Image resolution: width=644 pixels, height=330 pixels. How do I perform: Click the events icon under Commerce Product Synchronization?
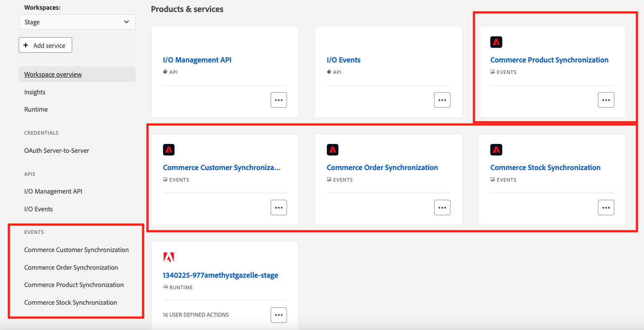coord(493,72)
